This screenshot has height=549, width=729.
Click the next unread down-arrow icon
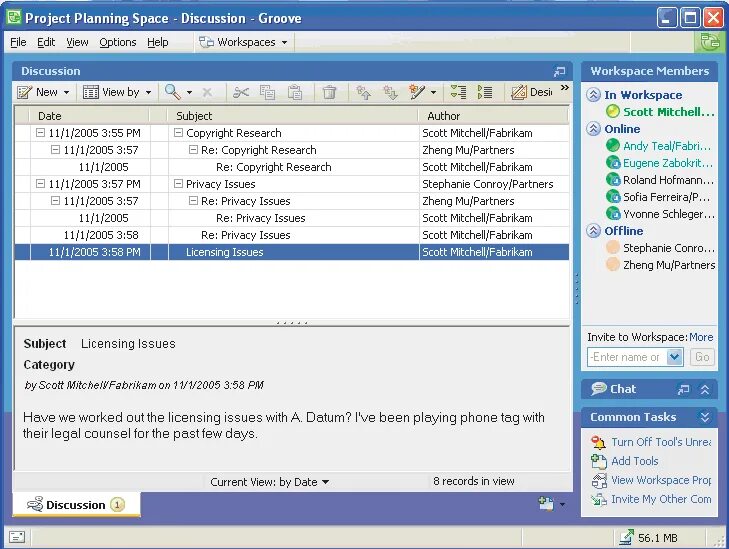(390, 92)
